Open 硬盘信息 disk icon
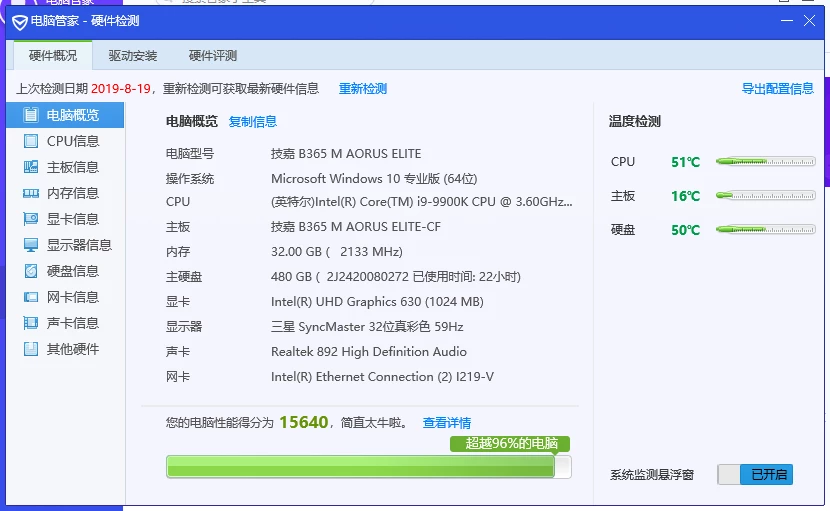The height and width of the screenshot is (511, 830). coord(31,271)
